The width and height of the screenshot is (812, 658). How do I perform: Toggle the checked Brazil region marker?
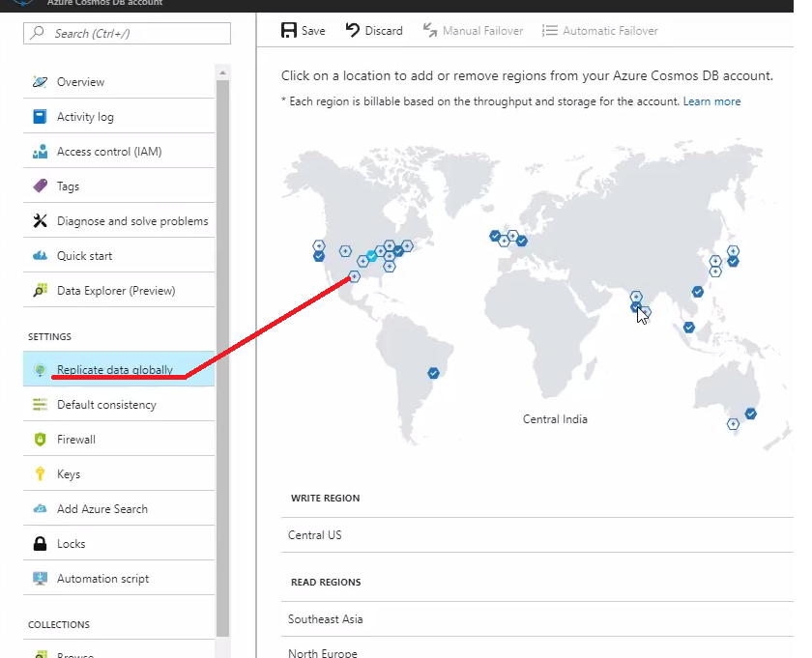click(433, 373)
